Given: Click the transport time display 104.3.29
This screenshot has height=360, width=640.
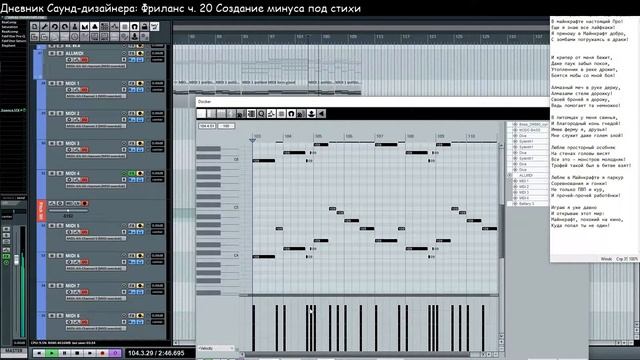Looking at the screenshot, I should coord(156,353).
